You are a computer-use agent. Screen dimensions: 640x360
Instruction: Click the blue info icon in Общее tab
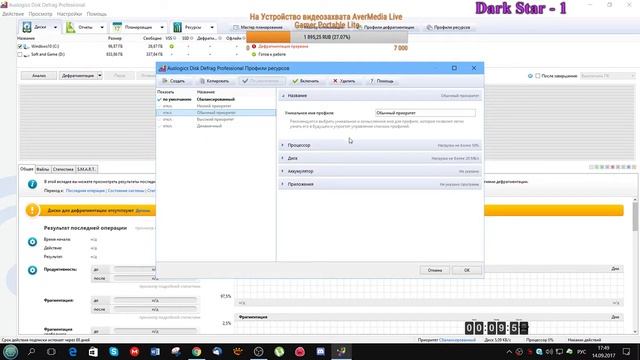point(32,184)
